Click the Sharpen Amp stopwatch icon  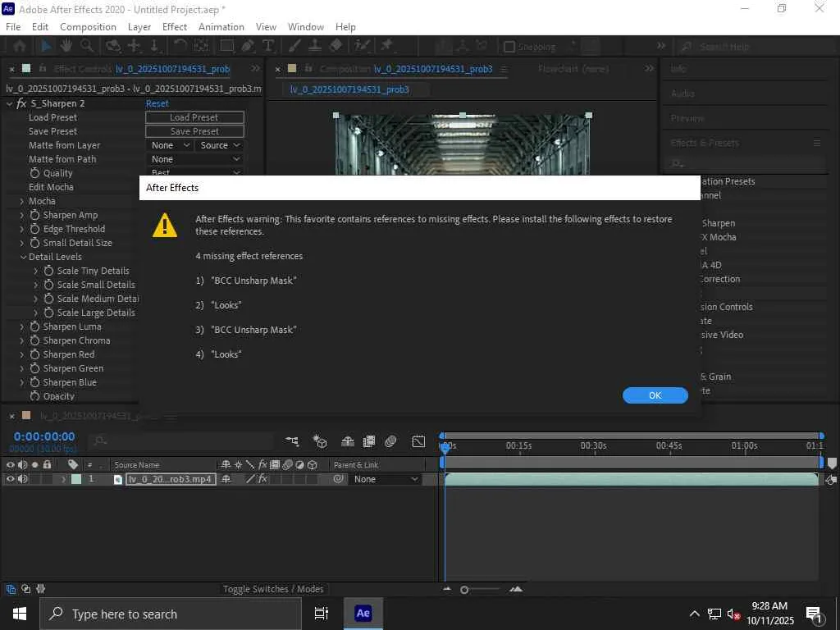[34, 215]
